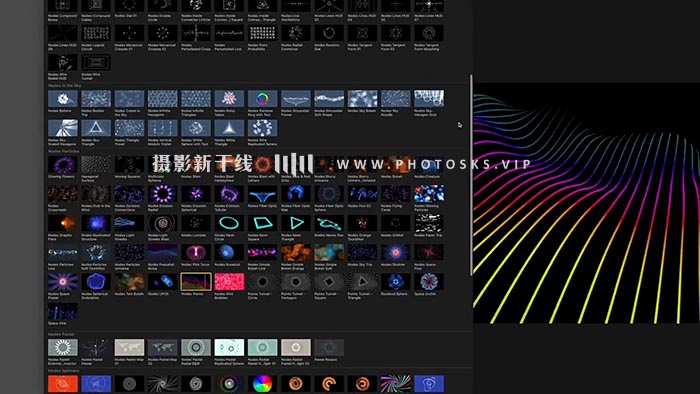Open the Nodes Rainbow Ring with Text preset
Image resolution: width=700 pixels, height=394 pixels.
(x=262, y=99)
